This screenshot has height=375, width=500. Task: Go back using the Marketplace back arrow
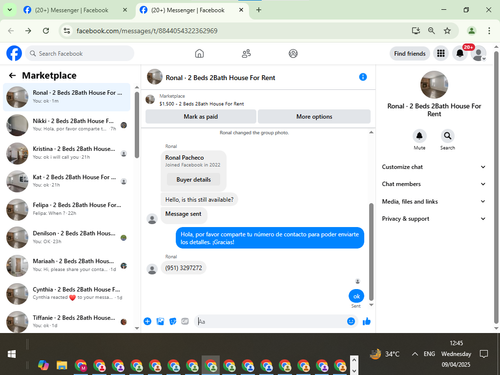click(x=12, y=76)
